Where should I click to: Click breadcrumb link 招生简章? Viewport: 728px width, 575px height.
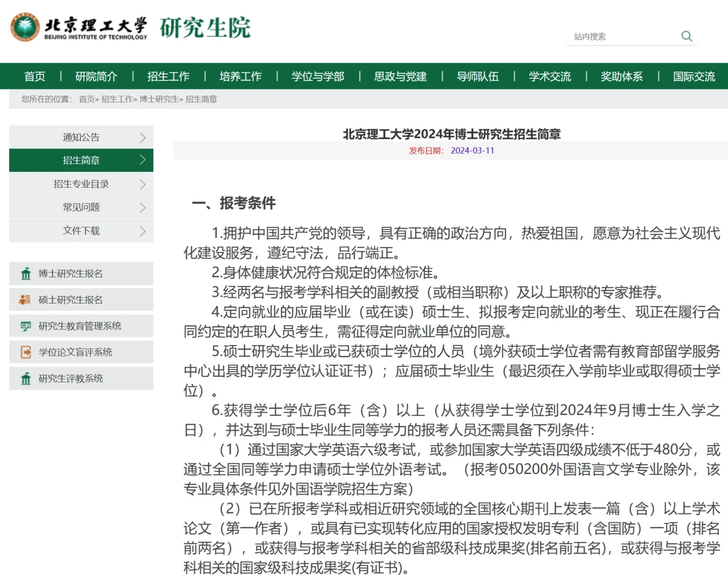(x=201, y=99)
